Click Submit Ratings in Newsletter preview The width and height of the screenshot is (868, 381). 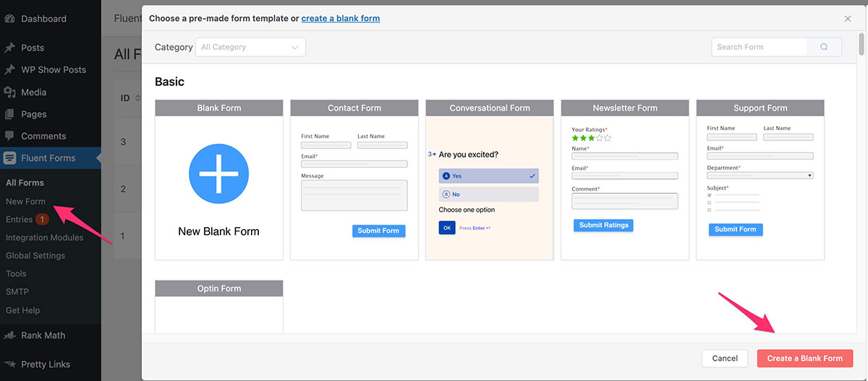coord(603,225)
